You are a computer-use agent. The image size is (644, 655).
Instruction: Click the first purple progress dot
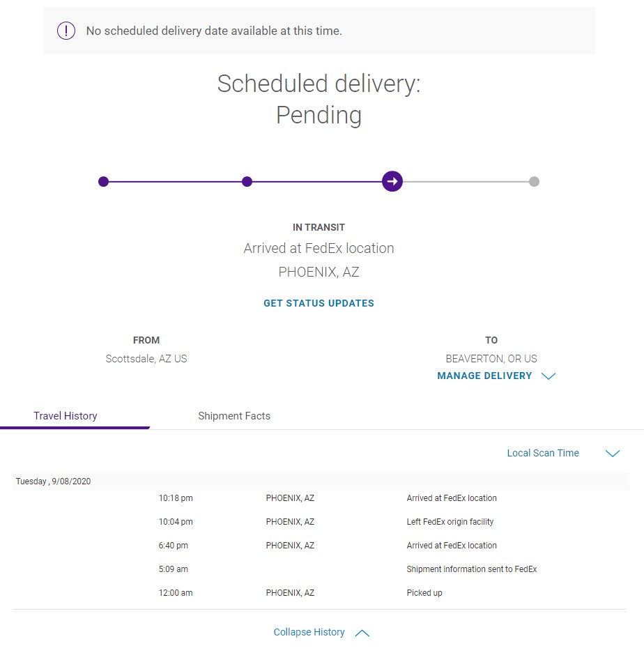tap(104, 182)
